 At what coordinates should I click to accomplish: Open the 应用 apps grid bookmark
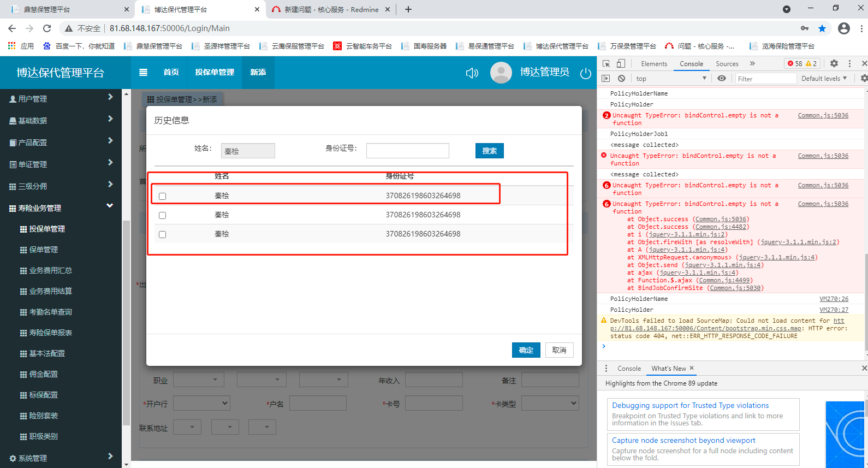21,46
